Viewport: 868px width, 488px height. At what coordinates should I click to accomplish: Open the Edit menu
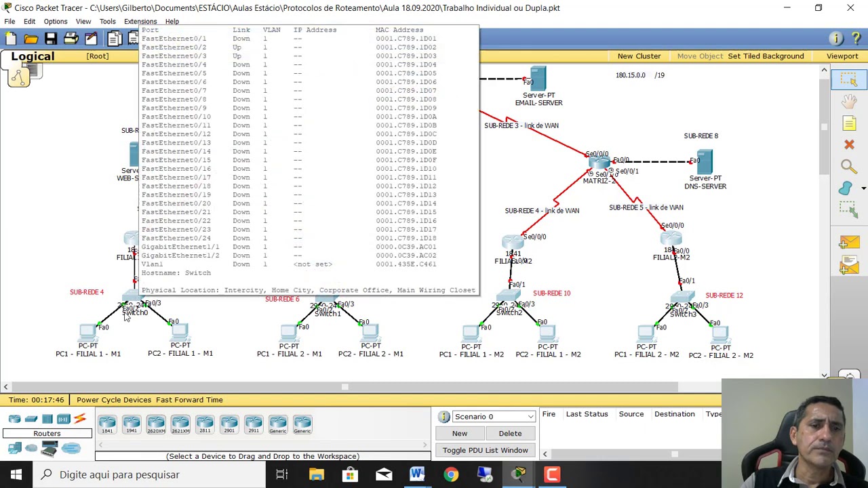tap(29, 21)
